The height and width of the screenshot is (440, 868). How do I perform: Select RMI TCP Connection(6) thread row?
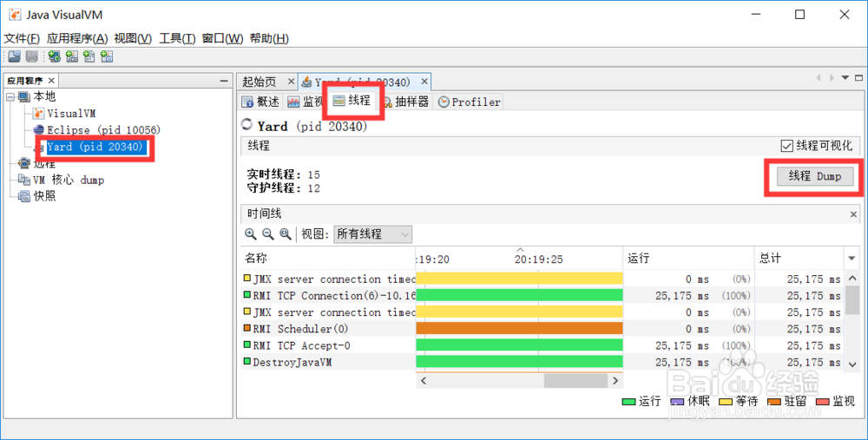pos(543,296)
